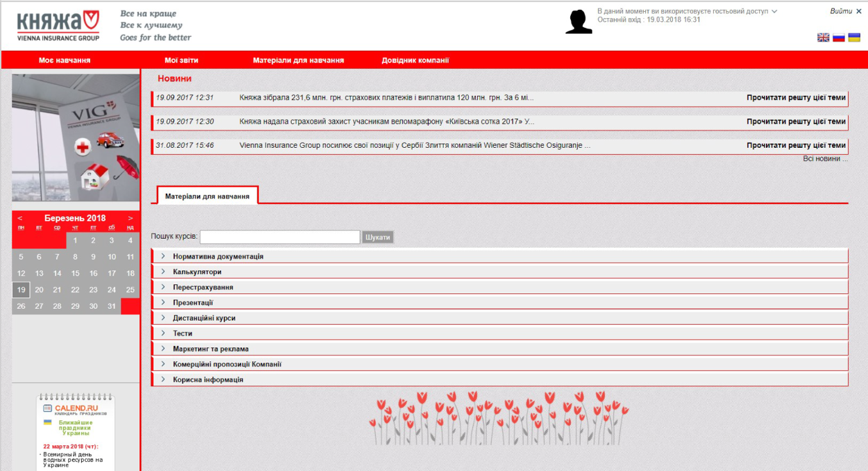Click the Новини section heading
Image resolution: width=868 pixels, height=471 pixels.
point(174,78)
